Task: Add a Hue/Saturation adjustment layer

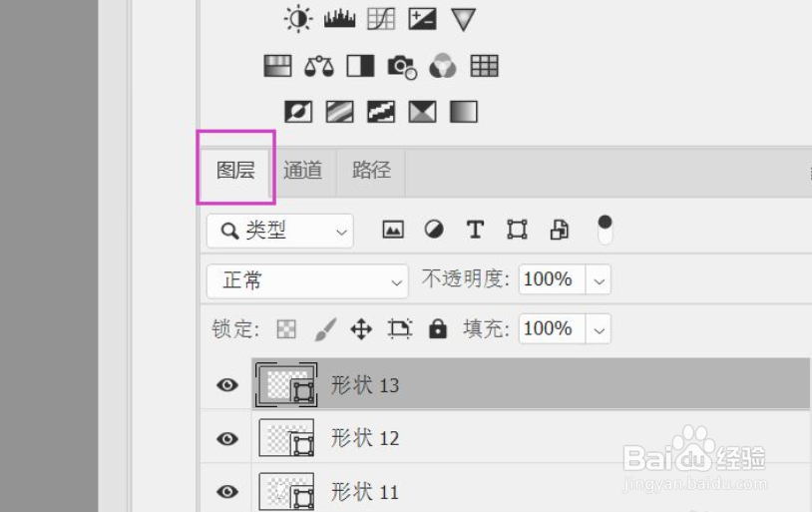Action: [277, 66]
